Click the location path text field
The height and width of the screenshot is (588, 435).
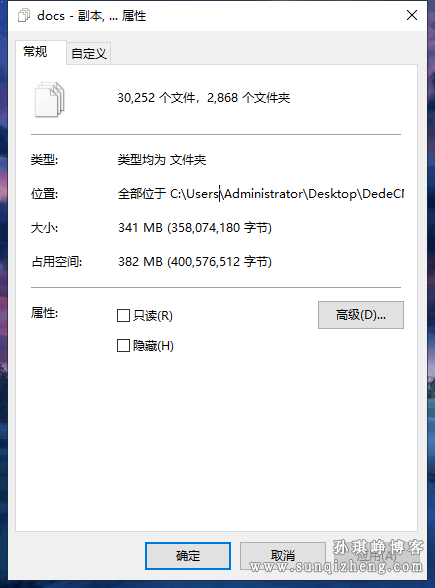tap(261, 194)
